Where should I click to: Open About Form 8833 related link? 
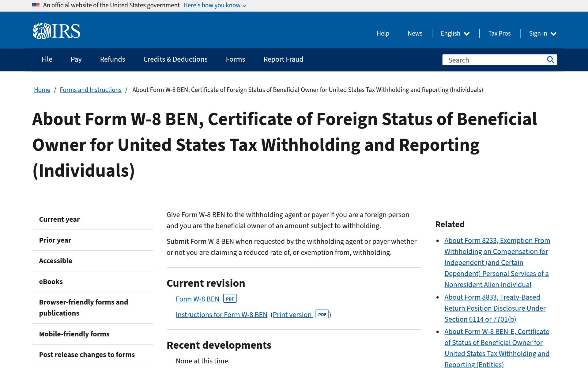click(495, 308)
